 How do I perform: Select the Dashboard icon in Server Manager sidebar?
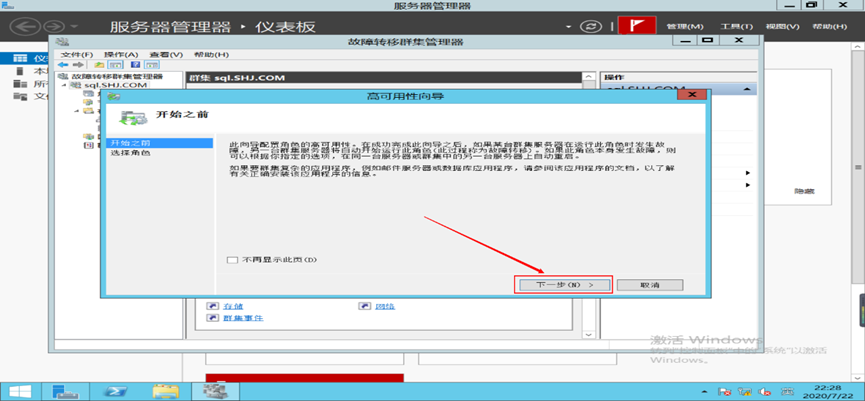pos(20,58)
